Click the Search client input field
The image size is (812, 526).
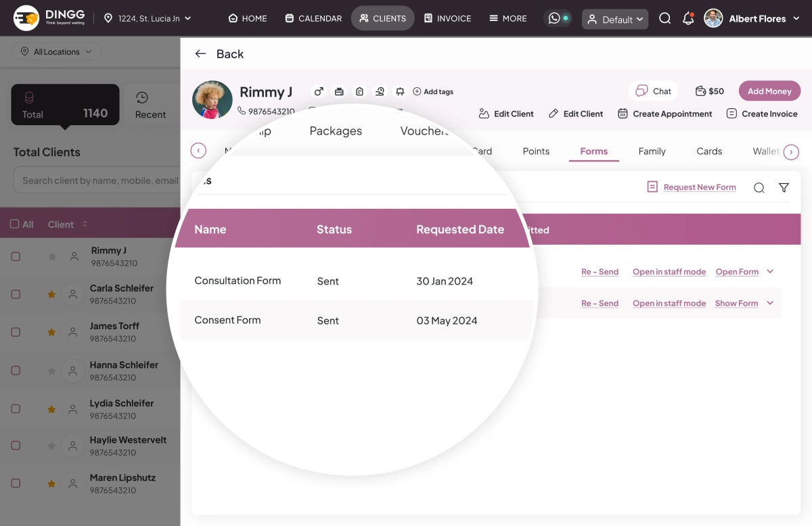tap(97, 181)
